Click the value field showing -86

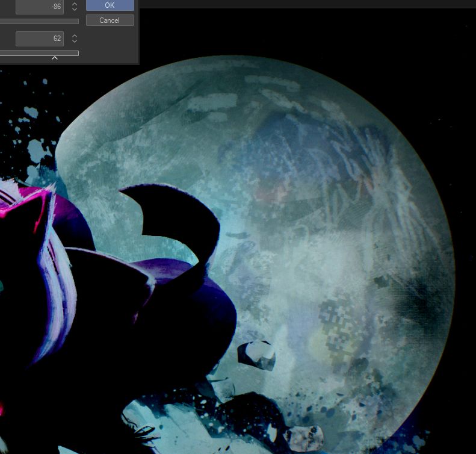(40, 7)
